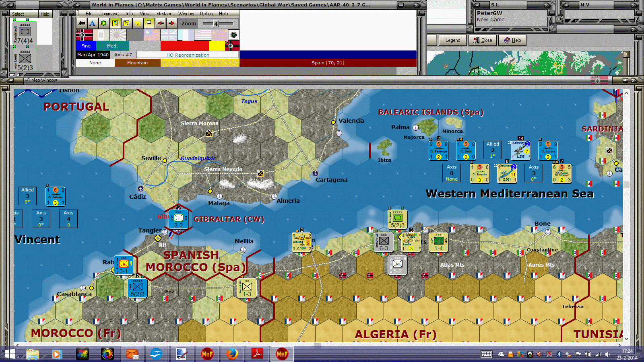
Task: Click the Med. weather zone indicator
Action: (x=113, y=46)
